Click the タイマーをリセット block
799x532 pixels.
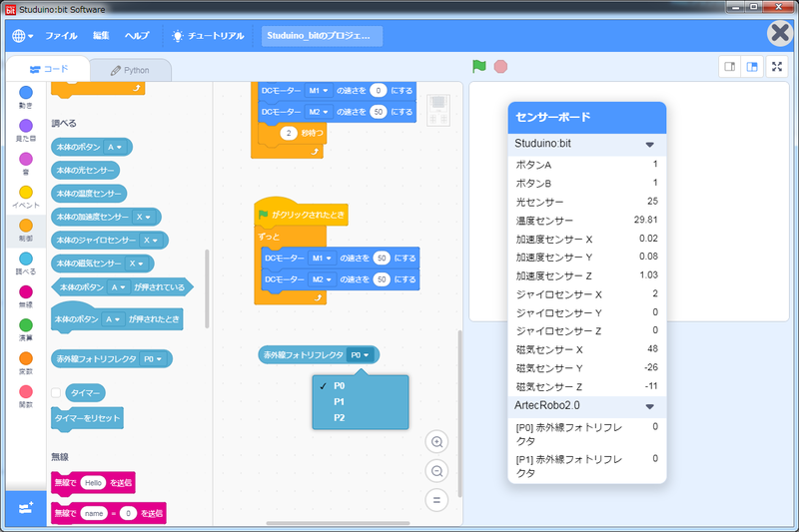click(87, 418)
